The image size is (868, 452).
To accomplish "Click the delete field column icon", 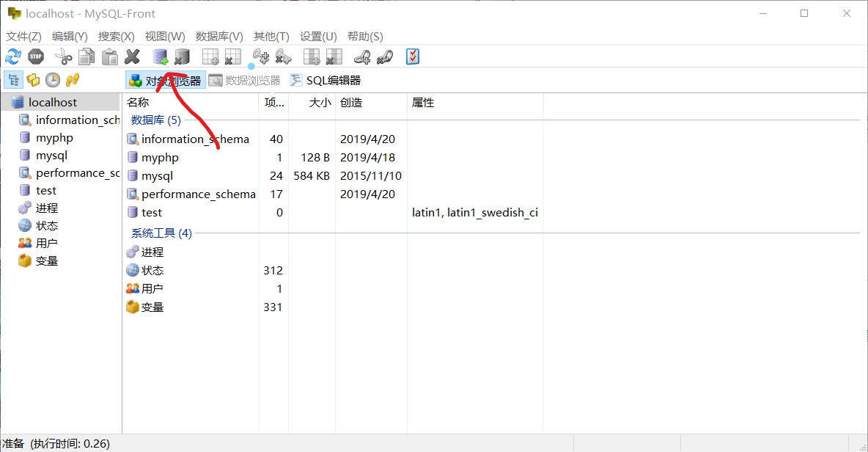I will 334,56.
